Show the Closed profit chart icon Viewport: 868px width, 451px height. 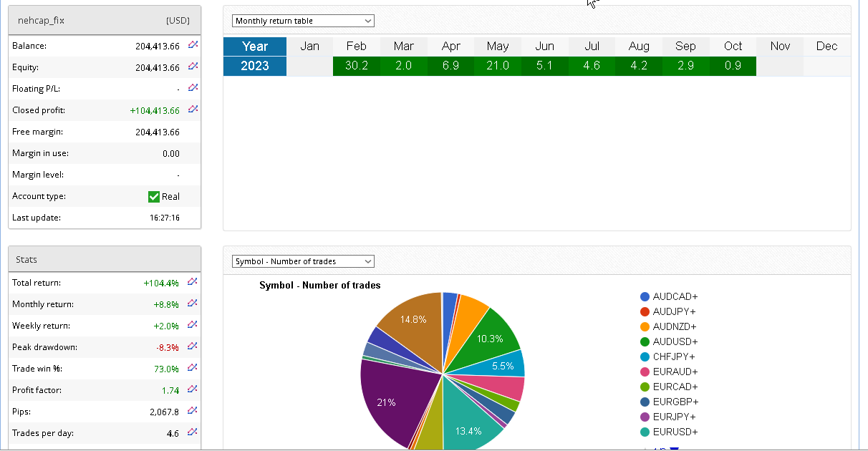193,110
